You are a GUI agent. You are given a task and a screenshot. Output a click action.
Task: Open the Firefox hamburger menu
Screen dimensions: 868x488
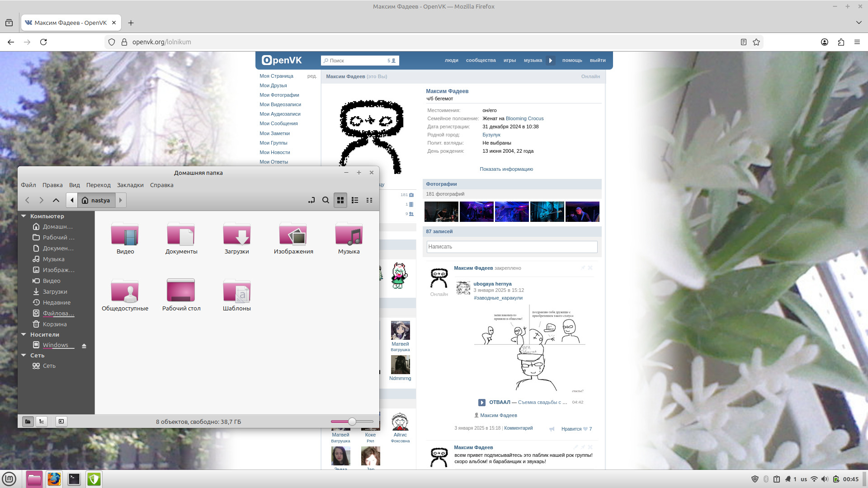[x=857, y=42]
